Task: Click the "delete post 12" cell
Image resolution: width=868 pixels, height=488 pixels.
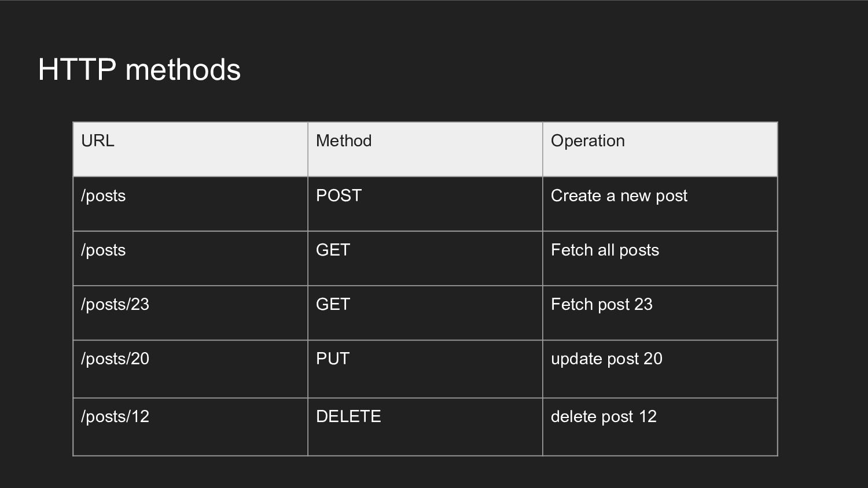Action: pos(660,426)
